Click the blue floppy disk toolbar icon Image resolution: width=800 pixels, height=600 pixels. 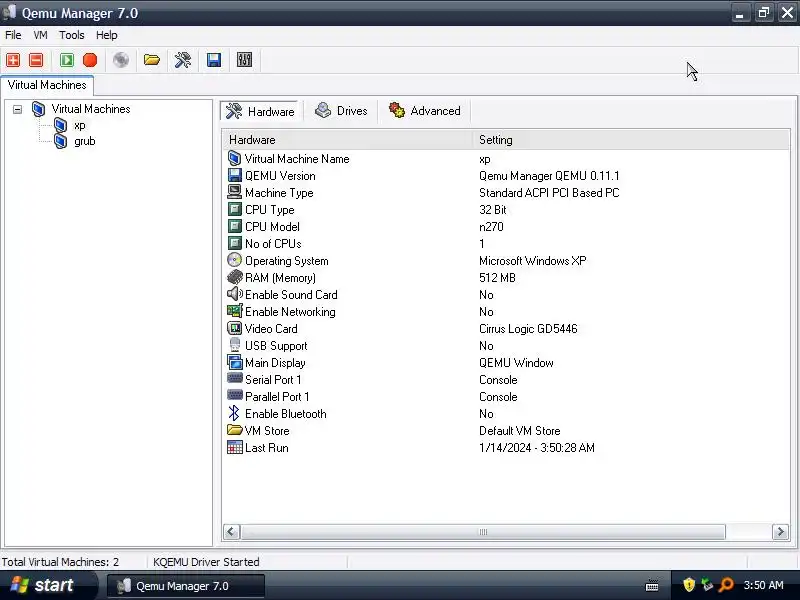pos(214,60)
